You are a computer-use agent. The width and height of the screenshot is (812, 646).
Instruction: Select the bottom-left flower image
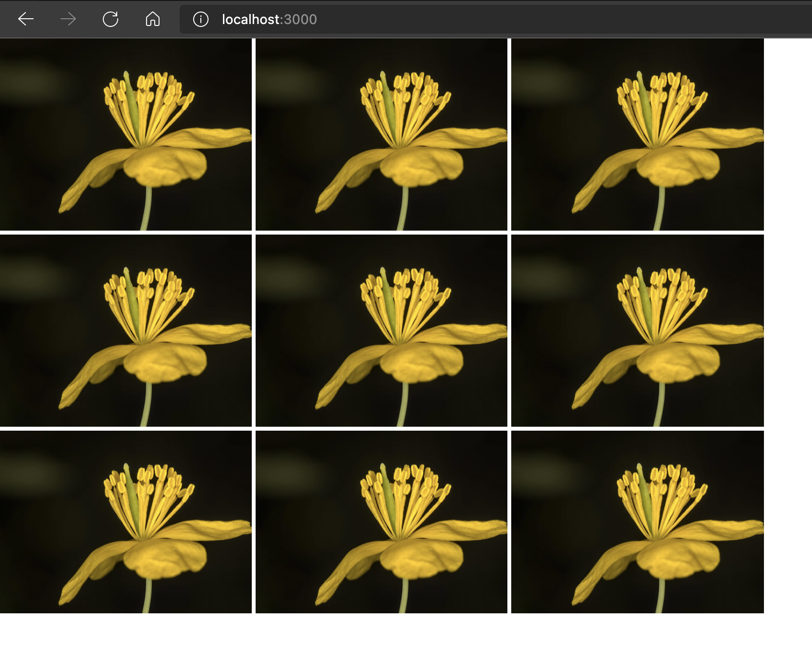(x=125, y=522)
